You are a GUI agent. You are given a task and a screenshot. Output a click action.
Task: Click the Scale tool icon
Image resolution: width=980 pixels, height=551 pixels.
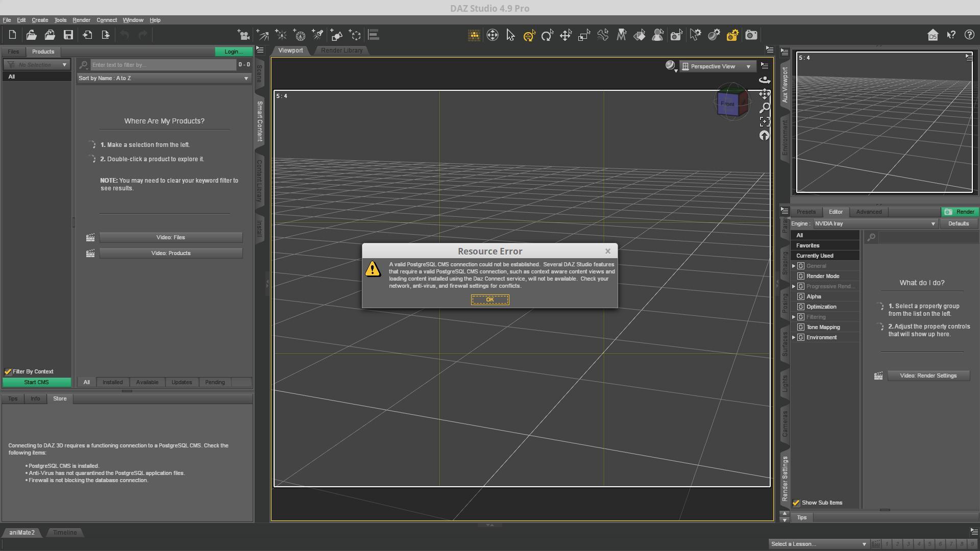click(x=584, y=35)
